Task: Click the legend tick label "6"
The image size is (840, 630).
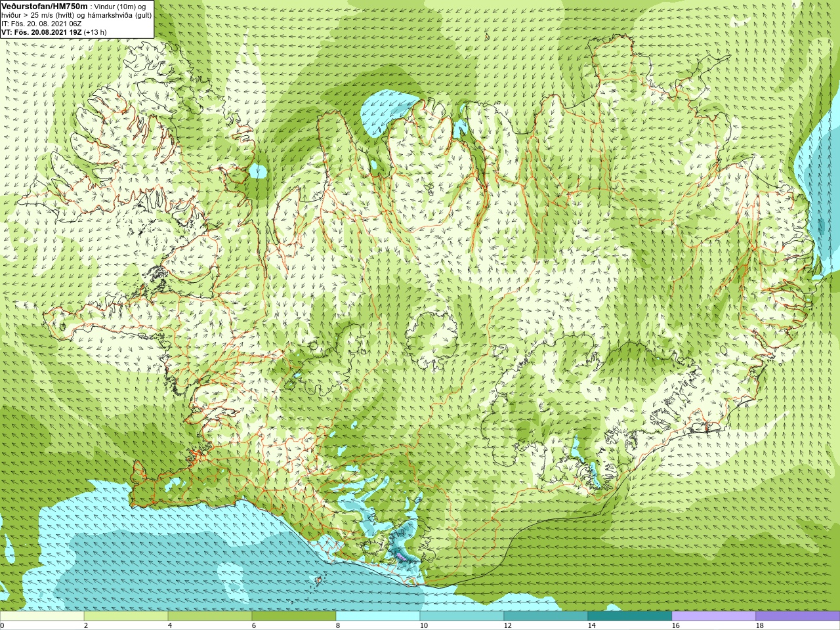Action: (254, 625)
